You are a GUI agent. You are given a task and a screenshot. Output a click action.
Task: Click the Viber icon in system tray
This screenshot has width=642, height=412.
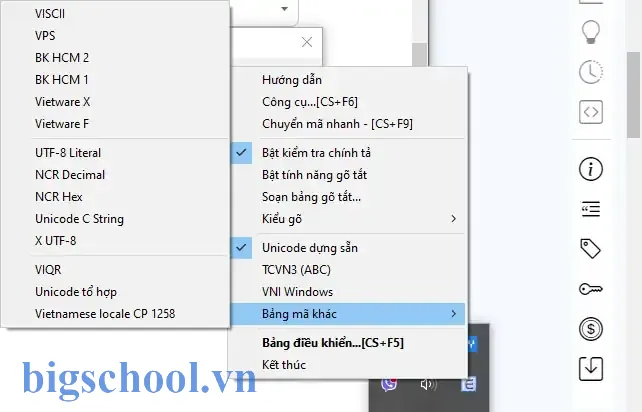[389, 384]
